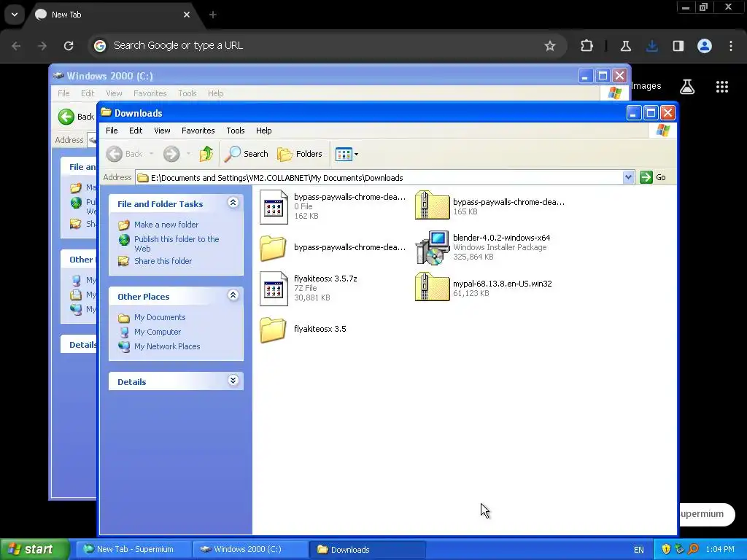Click the Downloads address path field
747x560 pixels.
pyautogui.click(x=379, y=178)
